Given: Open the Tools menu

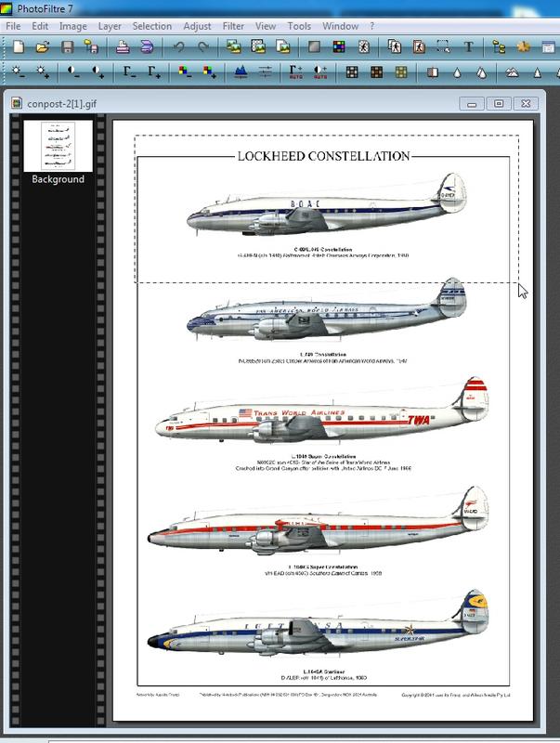Looking at the screenshot, I should [299, 26].
